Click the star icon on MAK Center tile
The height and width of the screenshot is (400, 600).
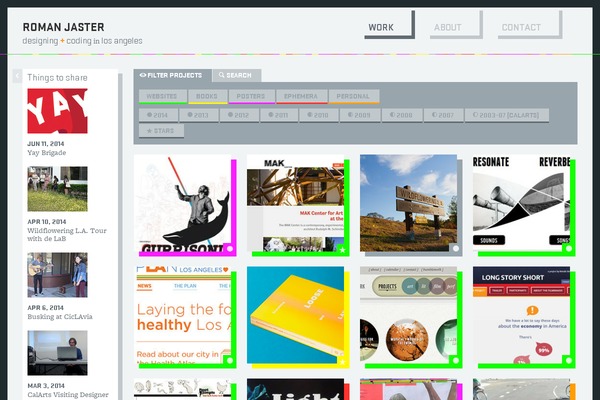[x=342, y=250]
